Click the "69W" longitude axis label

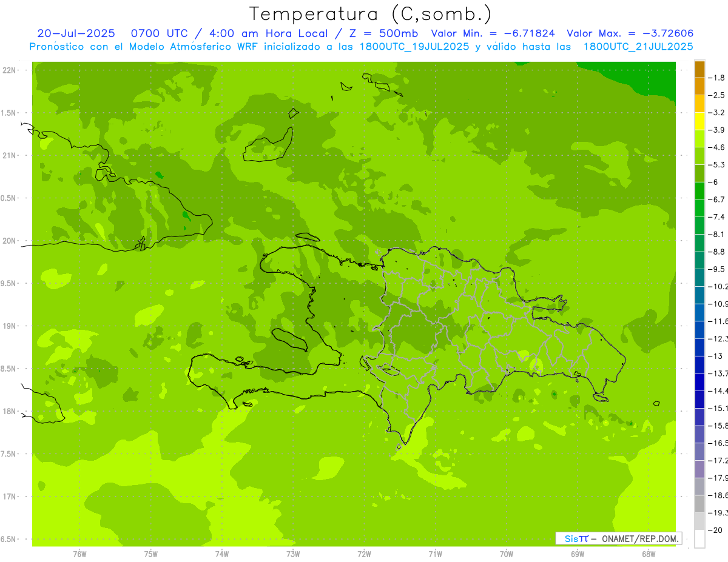pyautogui.click(x=578, y=554)
